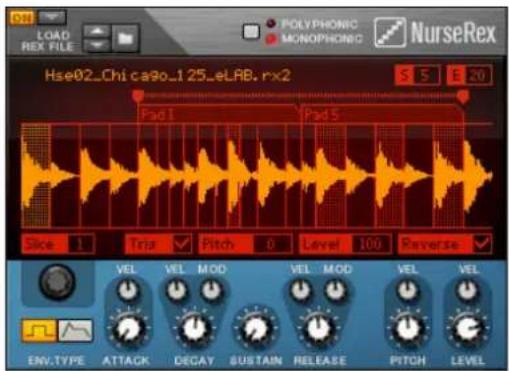This screenshot has width=509, height=371.
Task: Click the PITCH VEL small knob
Action: 407,289
